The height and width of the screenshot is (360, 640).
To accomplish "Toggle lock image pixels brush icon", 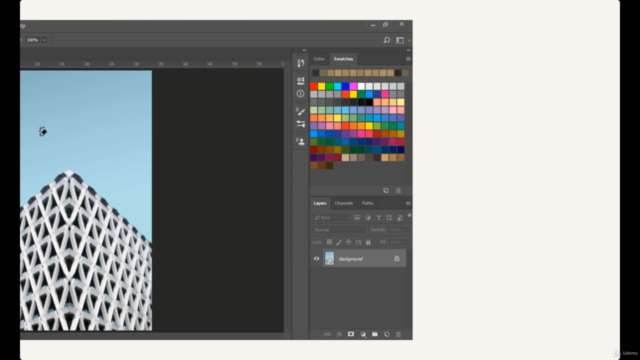I will (339, 242).
